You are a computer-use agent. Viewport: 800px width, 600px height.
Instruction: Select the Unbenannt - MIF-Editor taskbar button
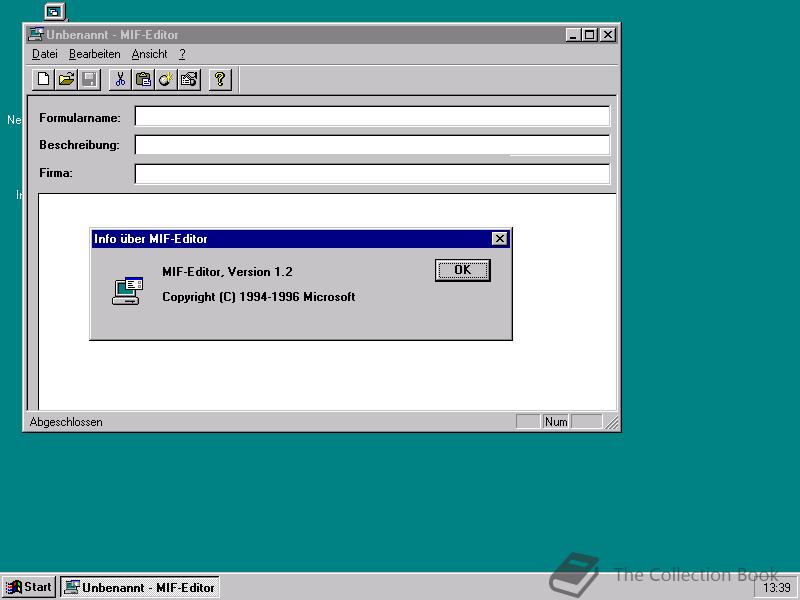click(140, 588)
